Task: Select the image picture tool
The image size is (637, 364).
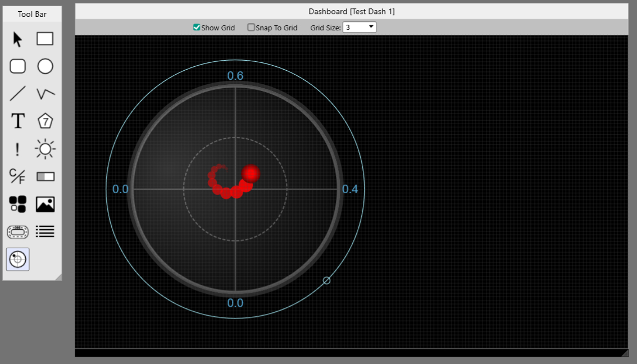Action: click(x=45, y=204)
